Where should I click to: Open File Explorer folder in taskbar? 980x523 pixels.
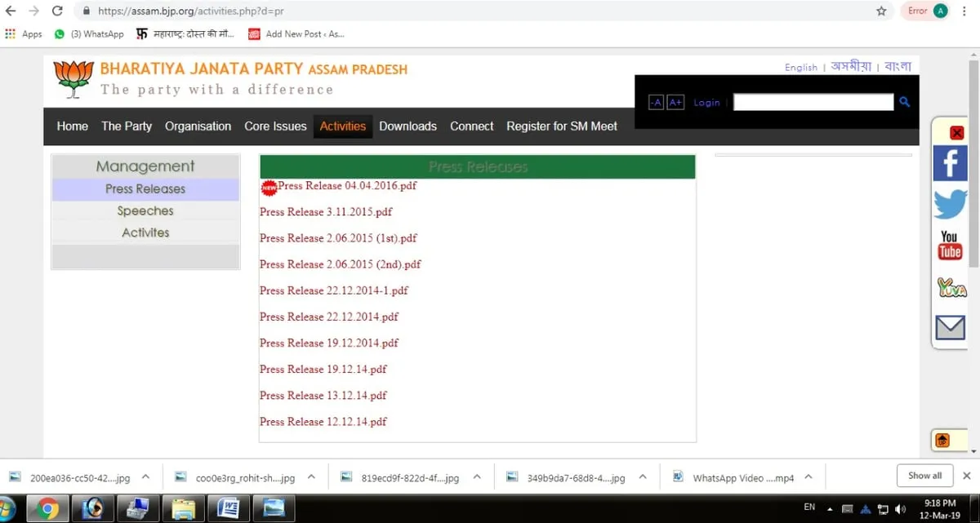pyautogui.click(x=183, y=509)
